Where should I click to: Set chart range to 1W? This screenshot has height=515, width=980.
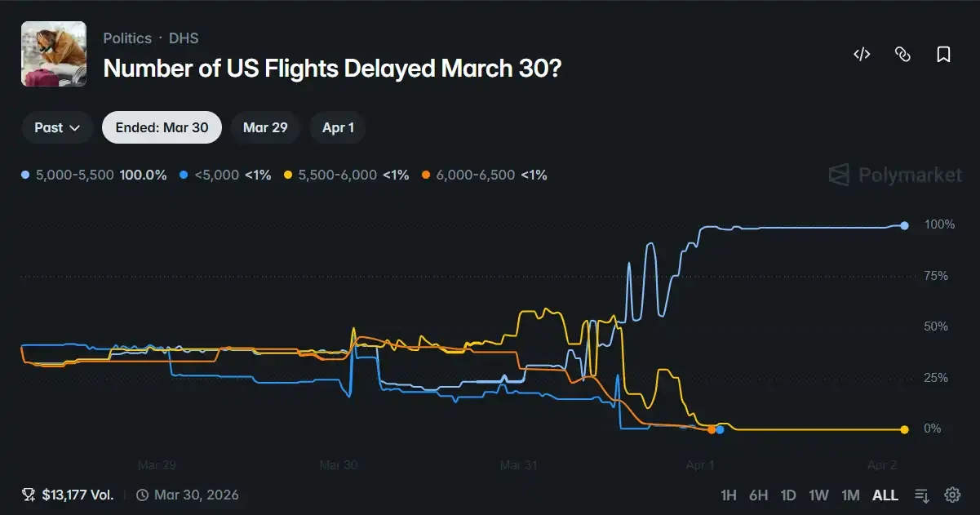coord(819,495)
